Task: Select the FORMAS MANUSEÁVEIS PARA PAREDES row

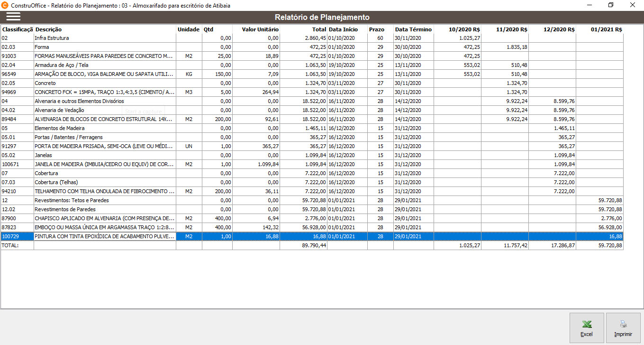Action: pos(312,56)
